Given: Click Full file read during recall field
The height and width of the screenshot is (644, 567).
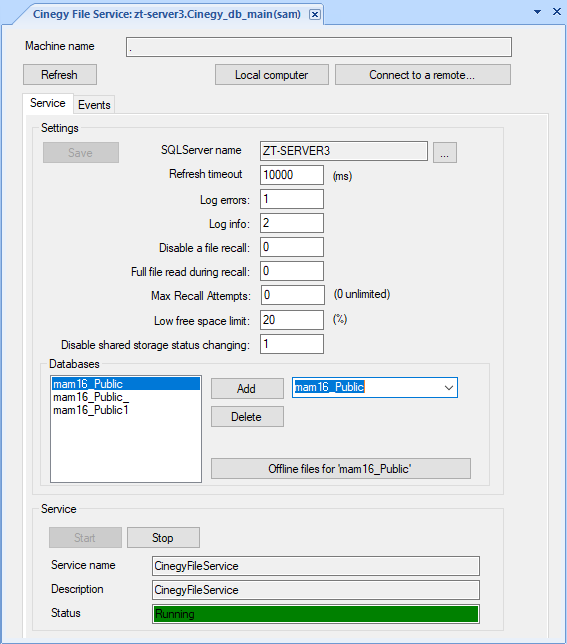Looking at the screenshot, I should 292,271.
